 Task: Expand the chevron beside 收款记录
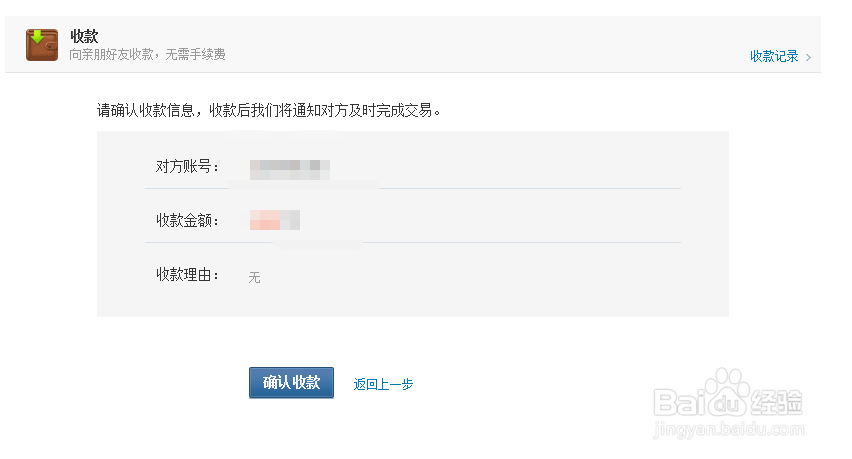tap(809, 57)
